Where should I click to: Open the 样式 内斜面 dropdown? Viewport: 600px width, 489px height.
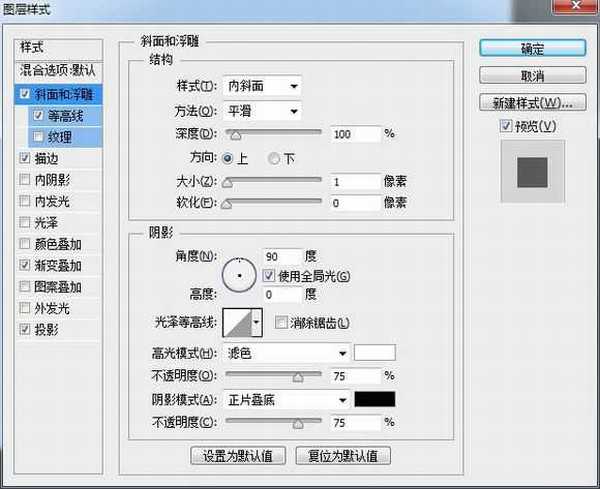[265, 86]
